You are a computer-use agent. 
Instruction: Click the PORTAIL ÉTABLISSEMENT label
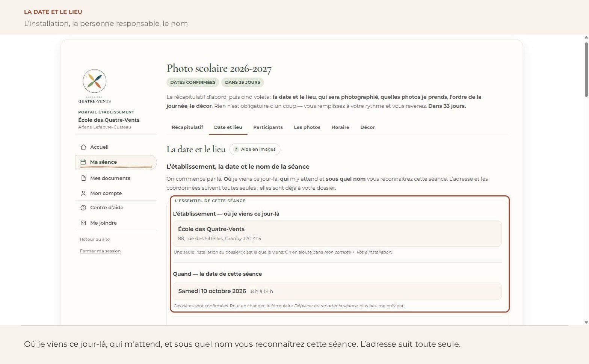pos(106,112)
